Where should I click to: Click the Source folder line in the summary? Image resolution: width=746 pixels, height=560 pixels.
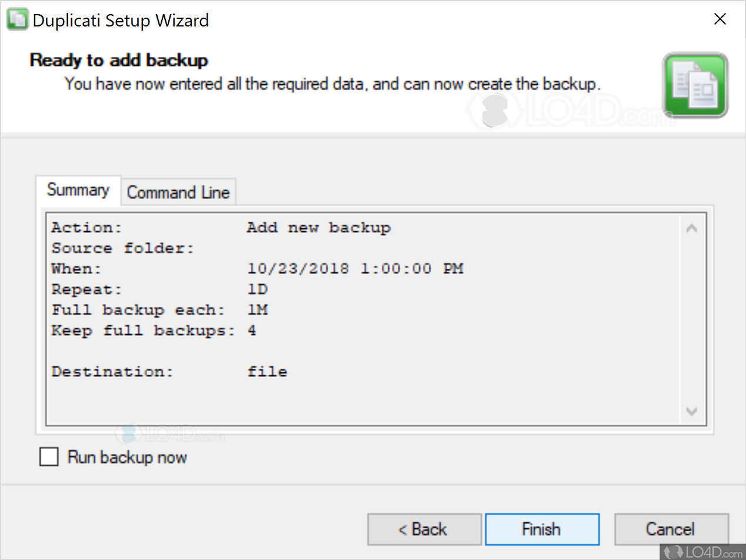(x=123, y=248)
